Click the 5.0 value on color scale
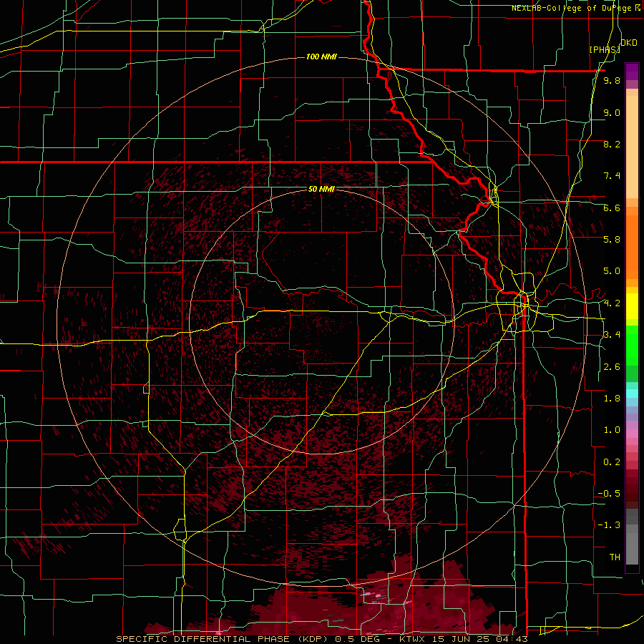 pyautogui.click(x=612, y=271)
